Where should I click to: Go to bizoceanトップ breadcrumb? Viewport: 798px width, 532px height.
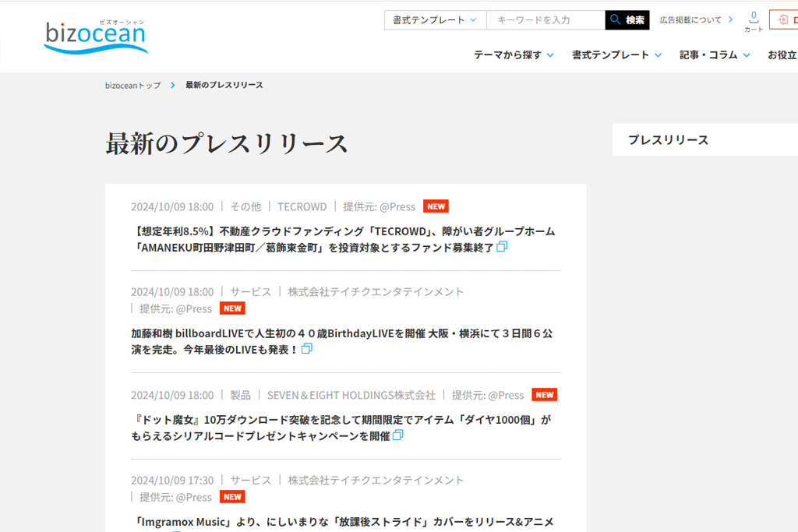pyautogui.click(x=132, y=86)
